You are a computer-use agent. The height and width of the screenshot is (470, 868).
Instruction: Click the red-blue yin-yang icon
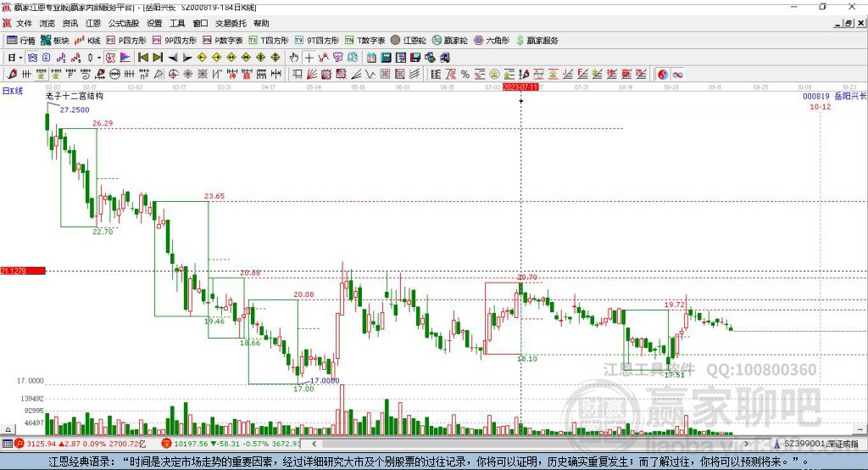click(x=663, y=75)
